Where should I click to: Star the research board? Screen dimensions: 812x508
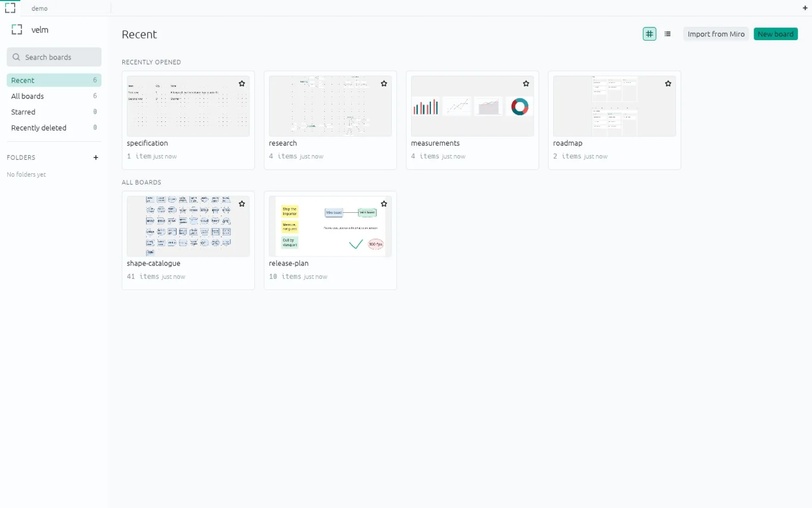pyautogui.click(x=384, y=83)
